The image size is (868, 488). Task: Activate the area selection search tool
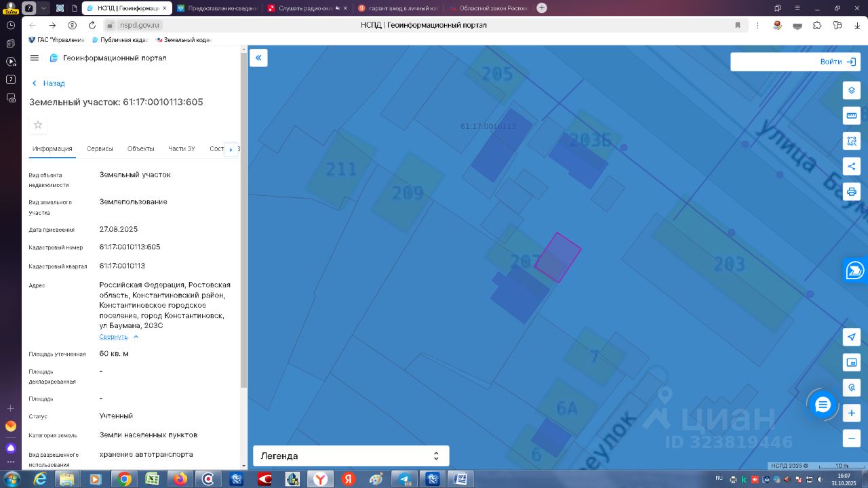(852, 141)
